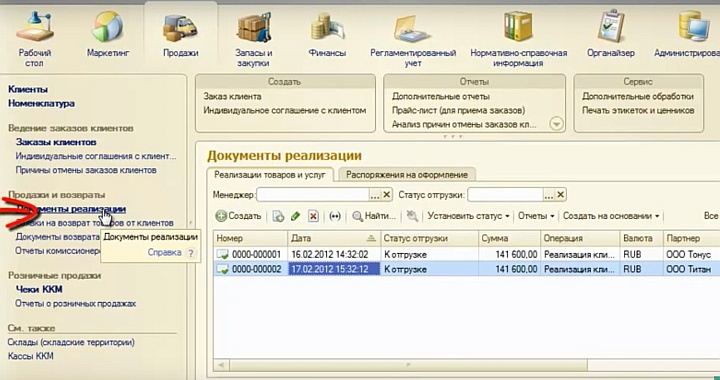Open Заказы клиентов in the sidebar
This screenshot has width=720, height=380.
(56, 142)
